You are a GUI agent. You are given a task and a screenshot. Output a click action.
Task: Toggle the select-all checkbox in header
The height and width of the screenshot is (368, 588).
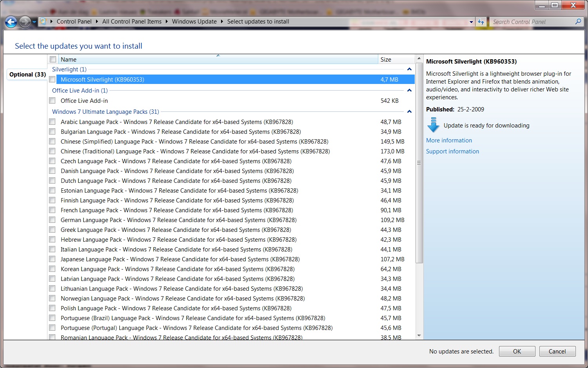(53, 59)
